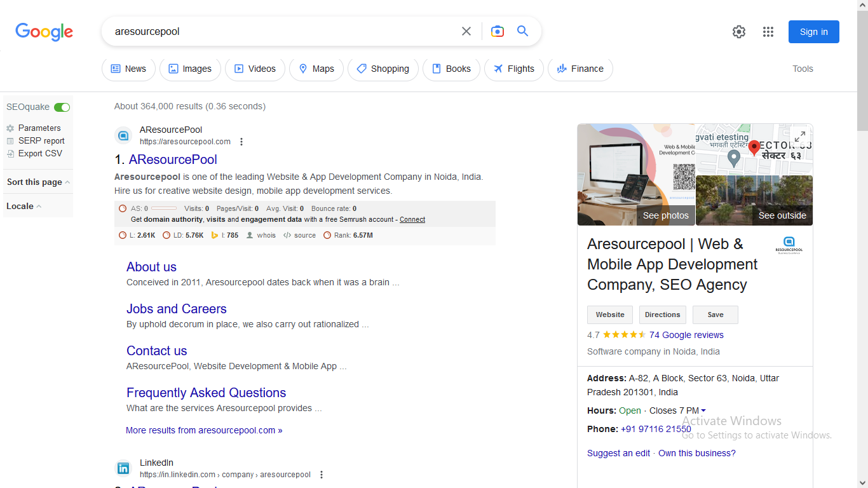Expand the Locale section

coord(24,206)
